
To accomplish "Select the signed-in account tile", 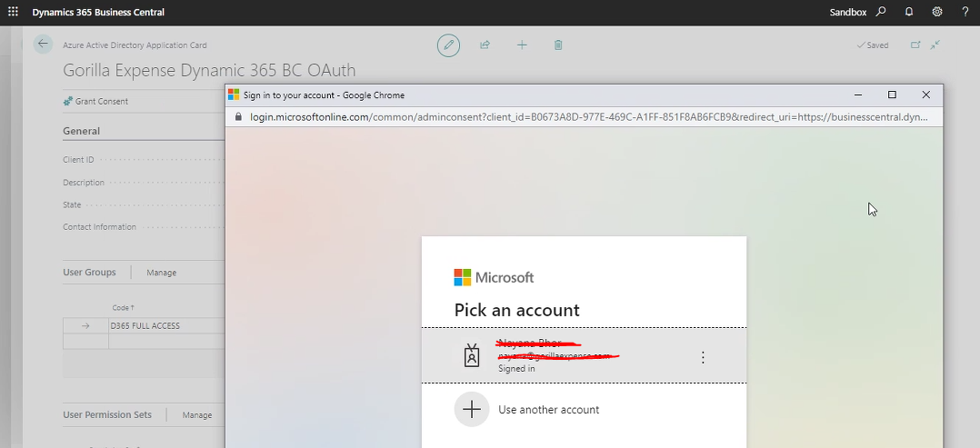I will tap(584, 355).
